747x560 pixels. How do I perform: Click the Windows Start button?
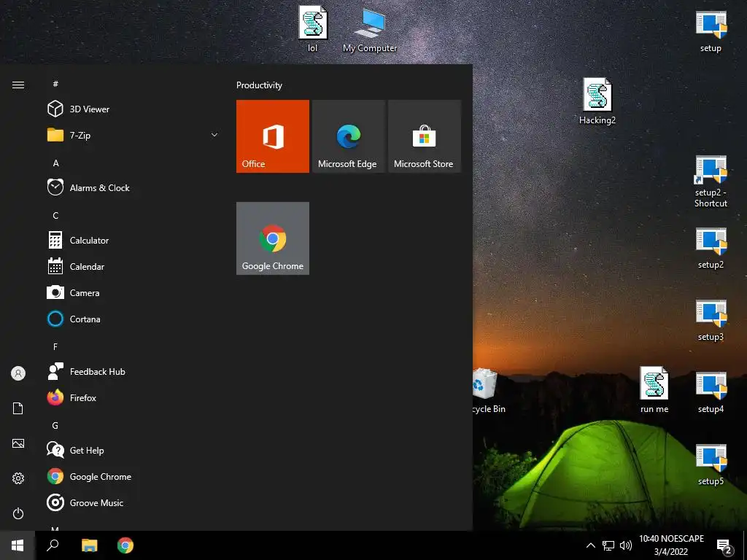(x=18, y=545)
